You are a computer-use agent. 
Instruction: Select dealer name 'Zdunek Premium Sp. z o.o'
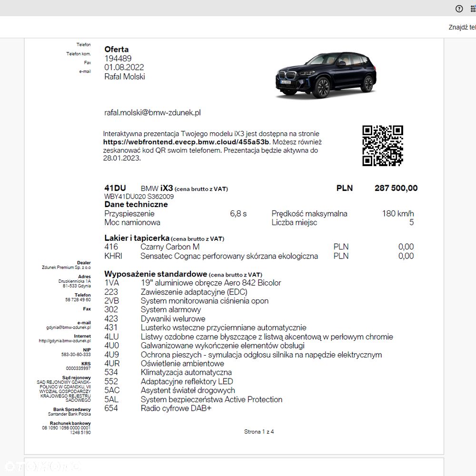[66, 268]
